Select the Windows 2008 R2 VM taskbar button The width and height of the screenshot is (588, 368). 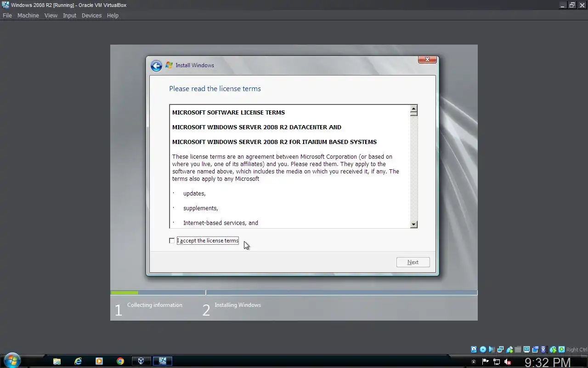pyautogui.click(x=162, y=361)
